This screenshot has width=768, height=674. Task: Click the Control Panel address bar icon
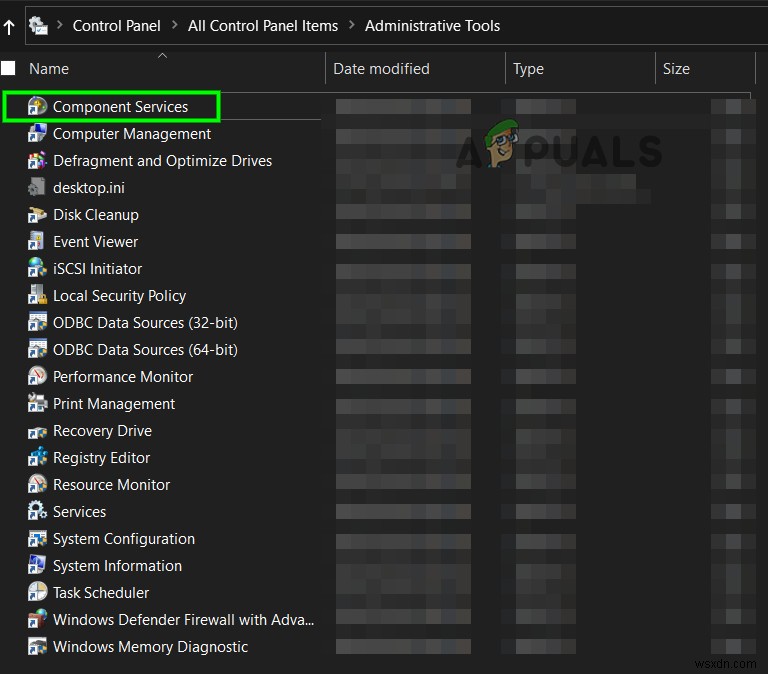(x=38, y=25)
